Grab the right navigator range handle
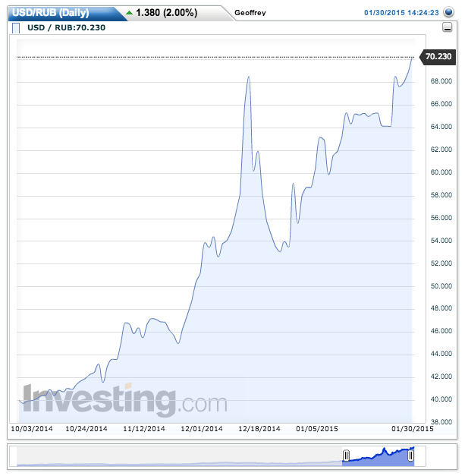This screenshot has height=476, width=465. pos(410,456)
